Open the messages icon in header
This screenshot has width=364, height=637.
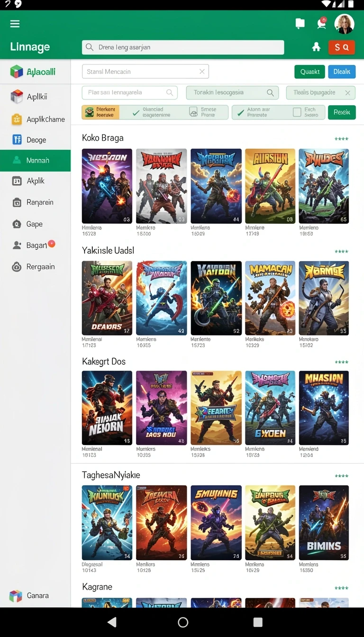(x=300, y=23)
